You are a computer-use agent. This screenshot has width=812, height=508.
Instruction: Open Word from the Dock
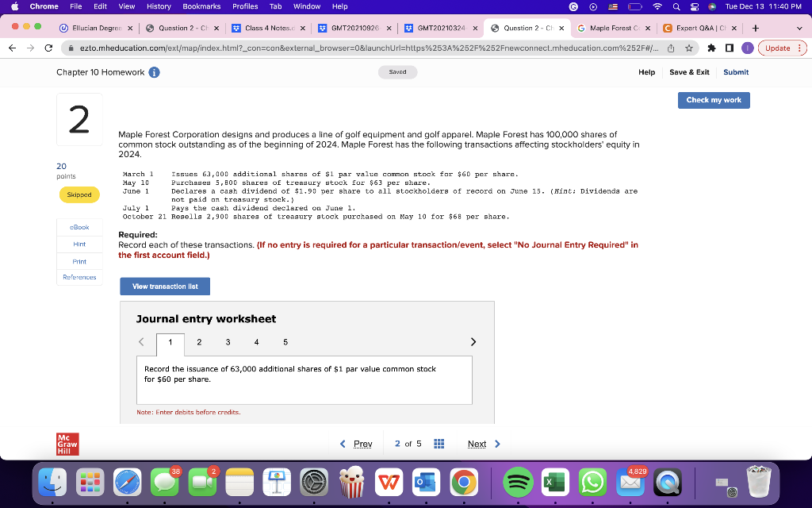pos(388,482)
